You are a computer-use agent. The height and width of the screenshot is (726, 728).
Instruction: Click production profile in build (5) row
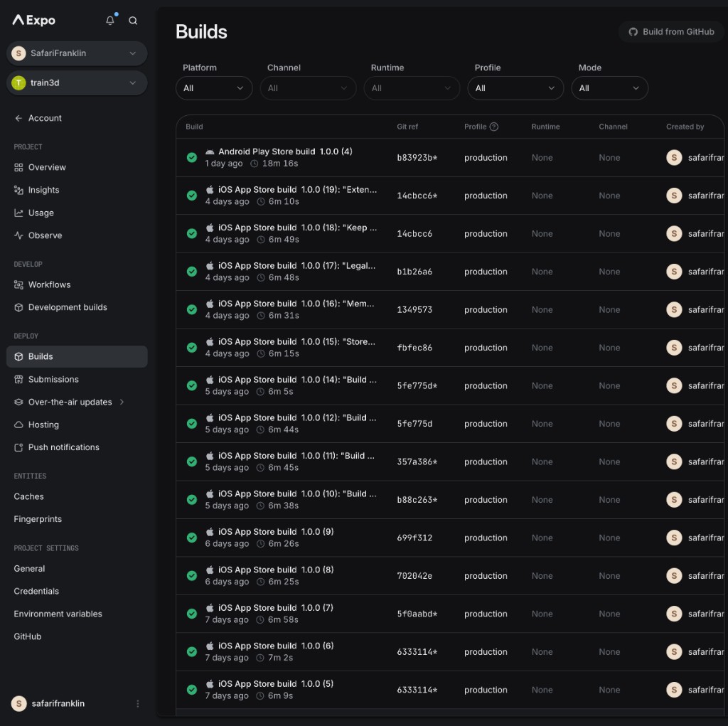click(x=486, y=690)
